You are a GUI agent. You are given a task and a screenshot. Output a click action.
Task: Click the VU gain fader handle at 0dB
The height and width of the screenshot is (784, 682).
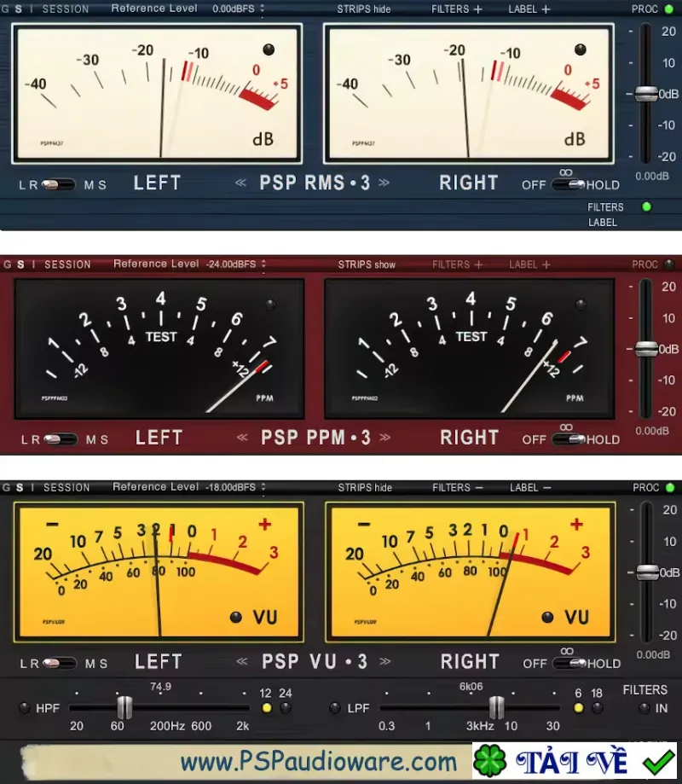pos(647,572)
